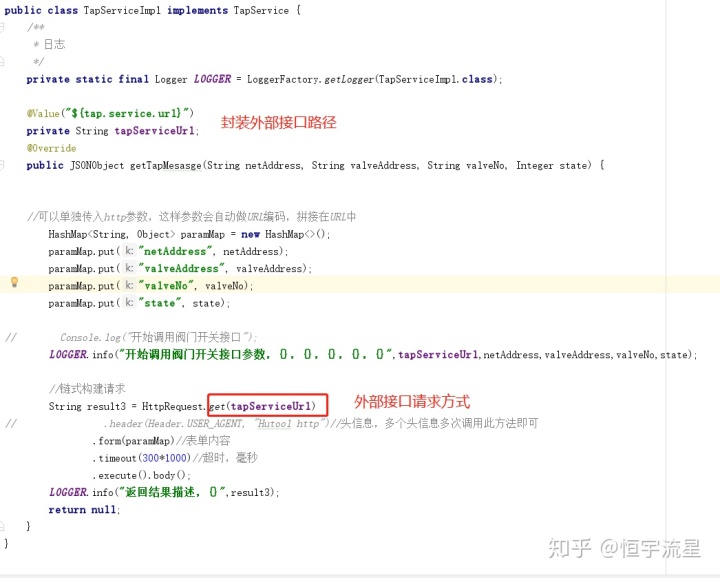The height and width of the screenshot is (578, 720).
Task: Click the comment about http参数 URL编码
Action: [191, 216]
